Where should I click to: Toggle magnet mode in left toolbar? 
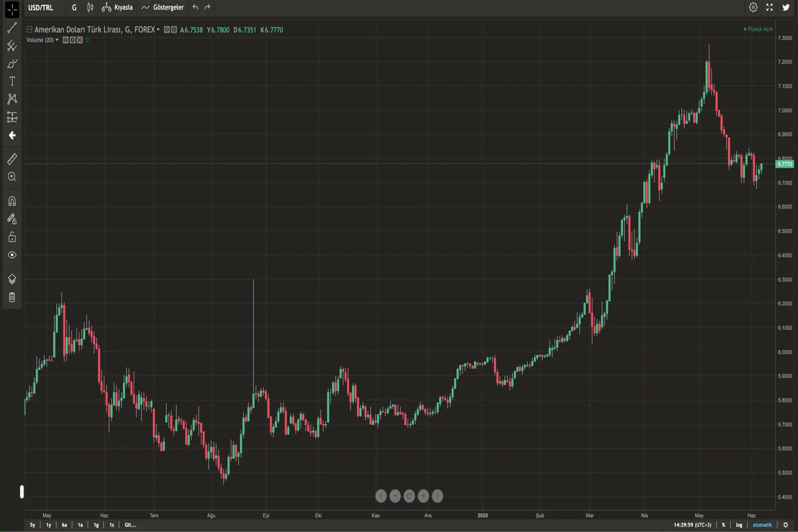12,201
